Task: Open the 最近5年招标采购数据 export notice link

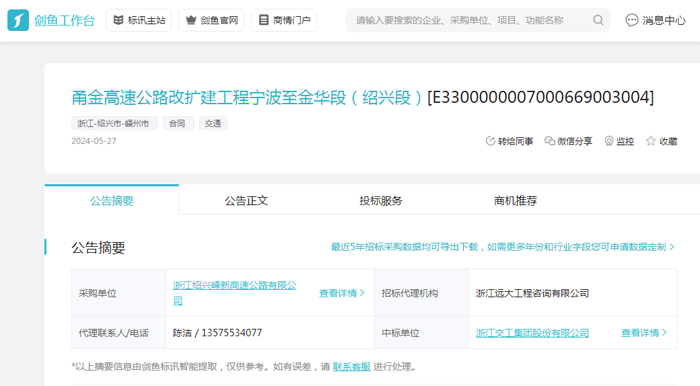Action: [503, 247]
